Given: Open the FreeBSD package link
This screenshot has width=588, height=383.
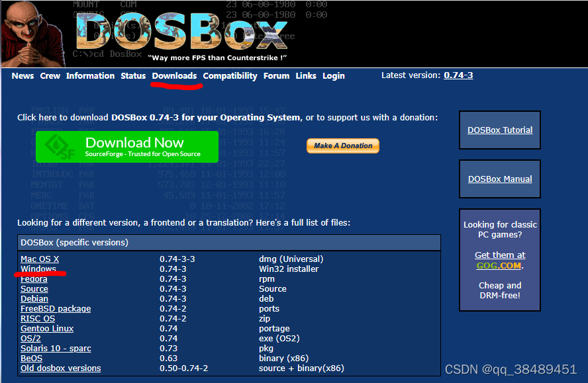Looking at the screenshot, I should 56,309.
